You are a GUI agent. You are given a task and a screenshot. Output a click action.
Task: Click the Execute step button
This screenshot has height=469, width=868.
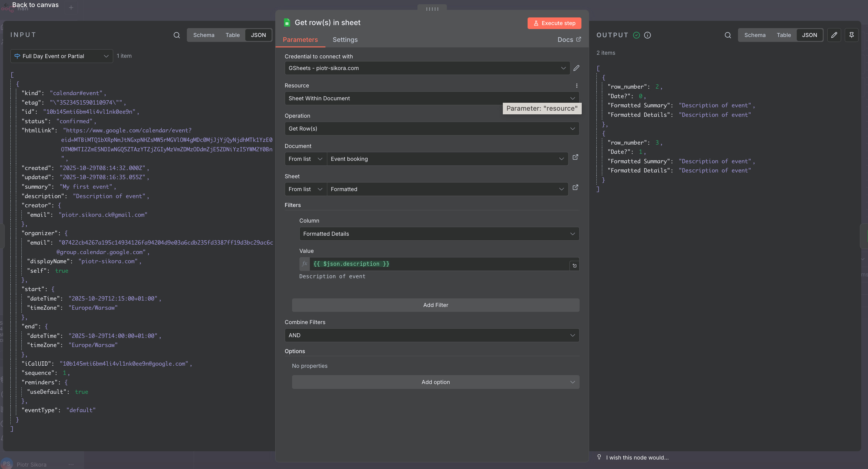pyautogui.click(x=554, y=23)
